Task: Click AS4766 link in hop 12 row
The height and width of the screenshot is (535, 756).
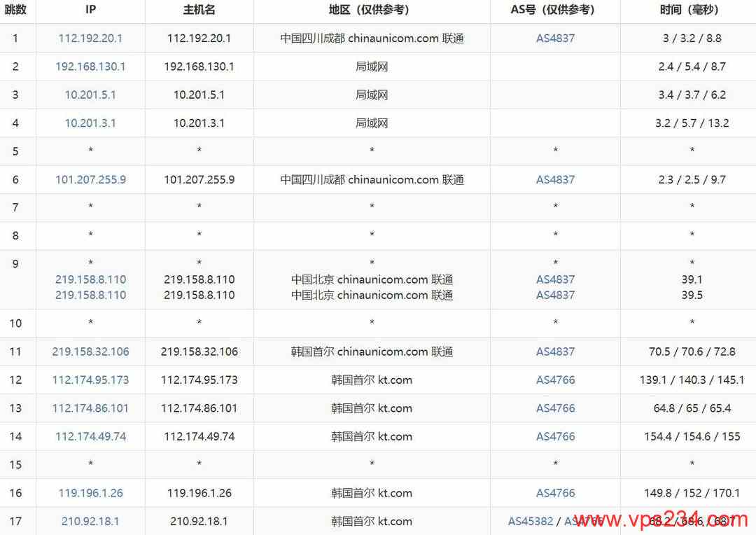Action: (x=555, y=380)
